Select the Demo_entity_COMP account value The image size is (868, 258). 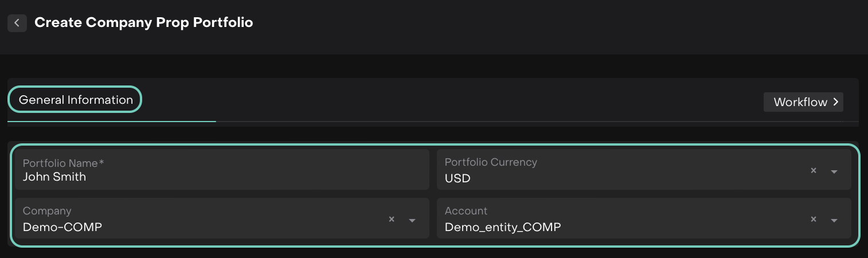pyautogui.click(x=502, y=227)
